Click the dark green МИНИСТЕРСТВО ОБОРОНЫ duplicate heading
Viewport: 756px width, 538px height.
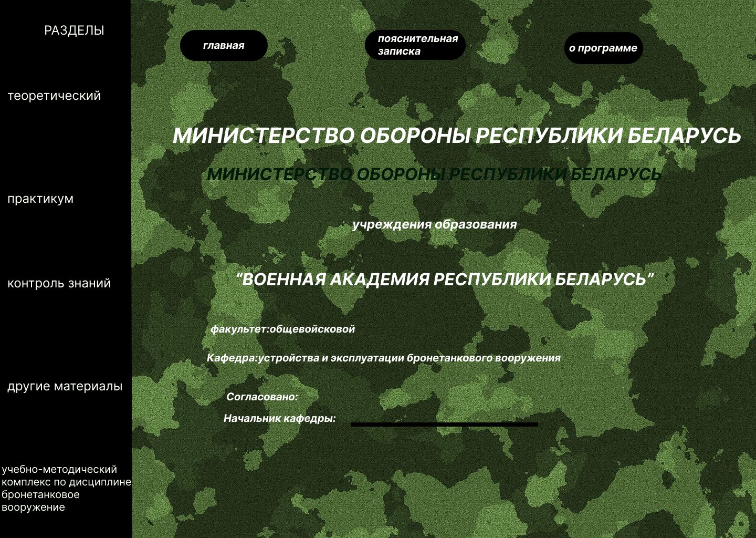point(434,174)
